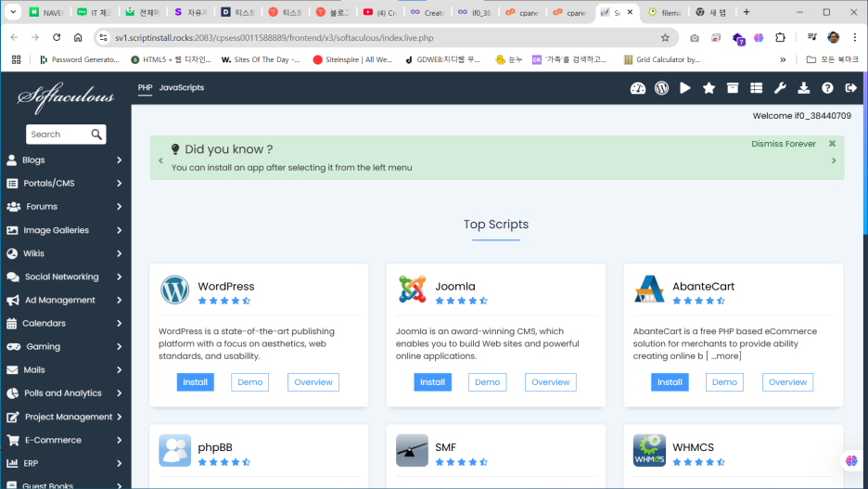Open the browser extensions puzzle icon
868x489 pixels.
[780, 38]
